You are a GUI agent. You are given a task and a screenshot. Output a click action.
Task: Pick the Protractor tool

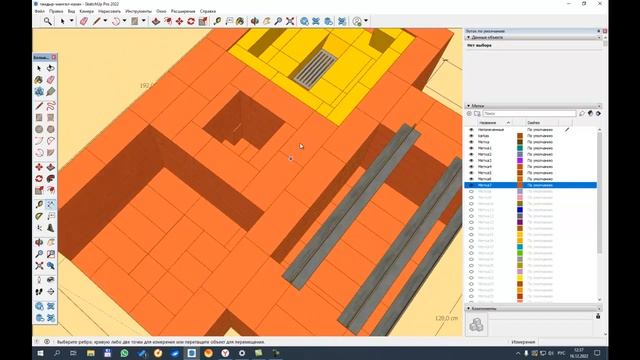[x=39, y=216]
